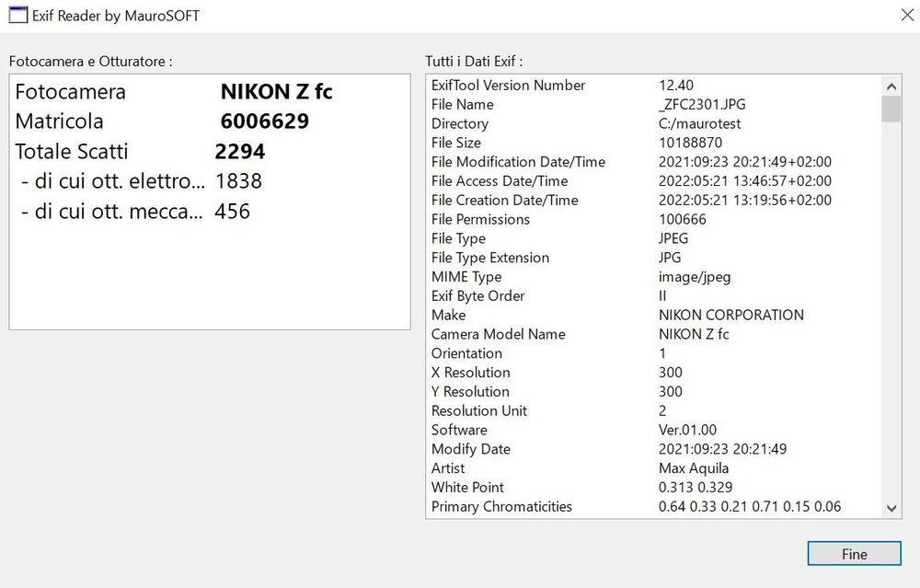Select the MIME Type row
Viewport: 920px width, 588px height.
tap(653, 277)
